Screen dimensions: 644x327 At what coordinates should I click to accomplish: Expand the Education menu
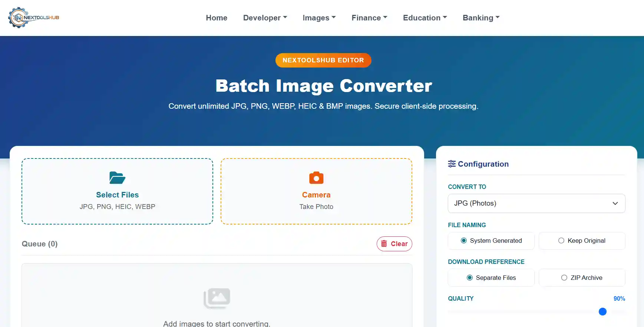[x=425, y=18]
